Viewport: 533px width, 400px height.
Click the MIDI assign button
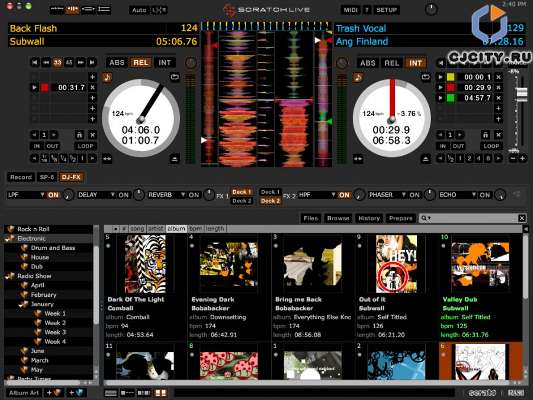click(x=350, y=10)
